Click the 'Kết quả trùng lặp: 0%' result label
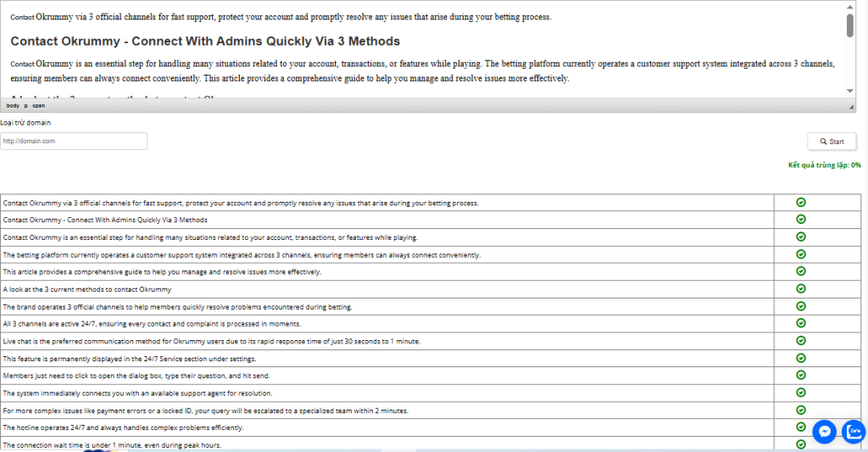 (x=824, y=165)
